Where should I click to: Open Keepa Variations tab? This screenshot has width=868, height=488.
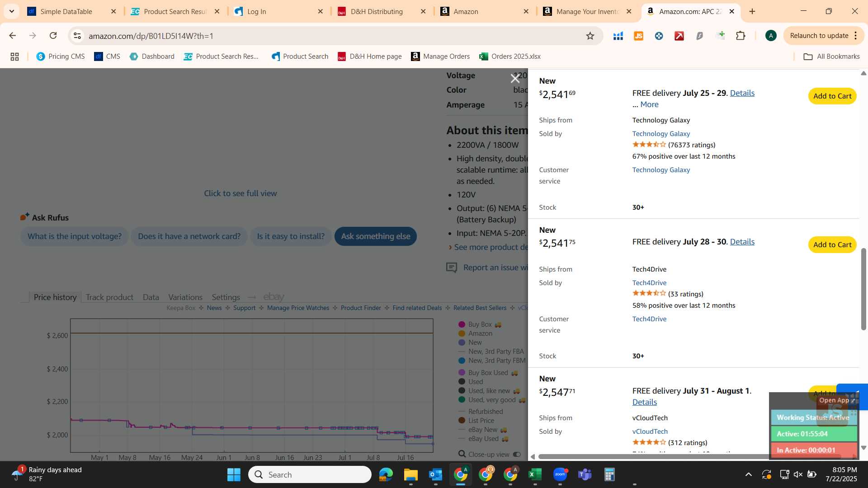(x=185, y=297)
